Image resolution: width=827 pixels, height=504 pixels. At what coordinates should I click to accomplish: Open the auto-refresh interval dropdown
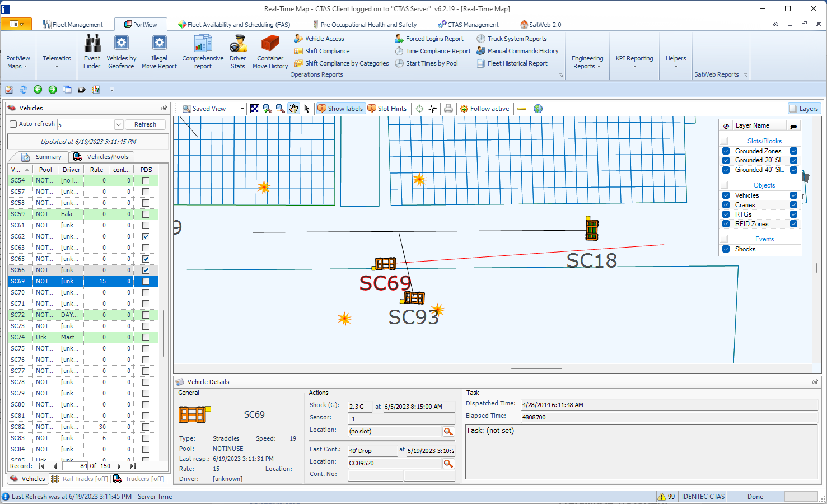(x=118, y=124)
